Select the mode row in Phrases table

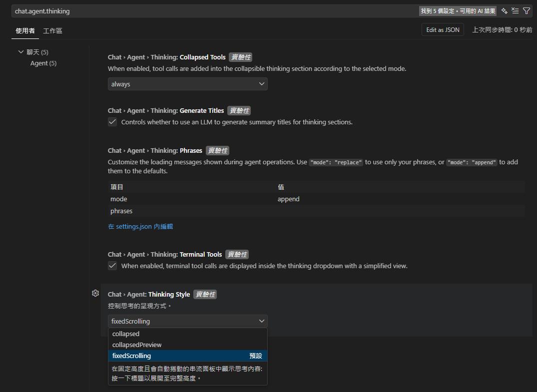click(x=316, y=199)
